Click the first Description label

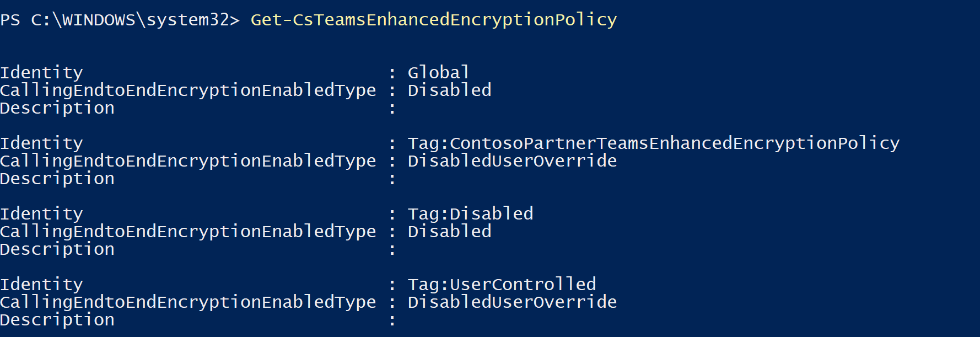pos(57,108)
